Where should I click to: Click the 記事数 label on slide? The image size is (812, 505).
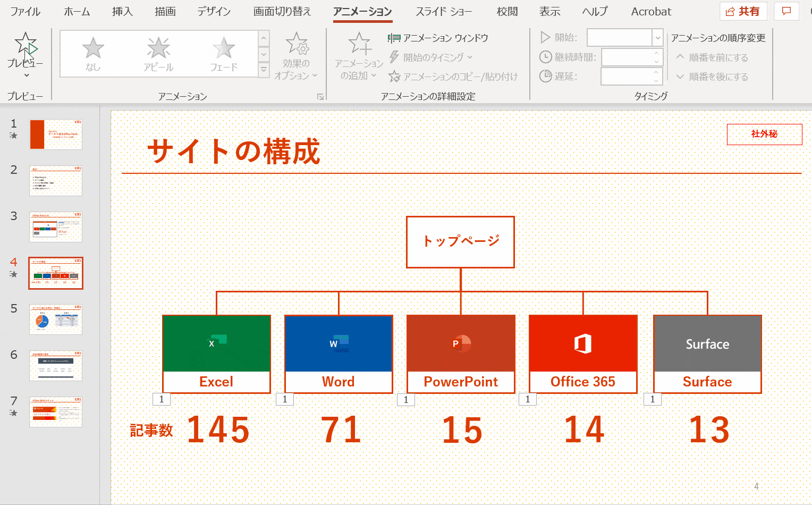click(x=151, y=430)
